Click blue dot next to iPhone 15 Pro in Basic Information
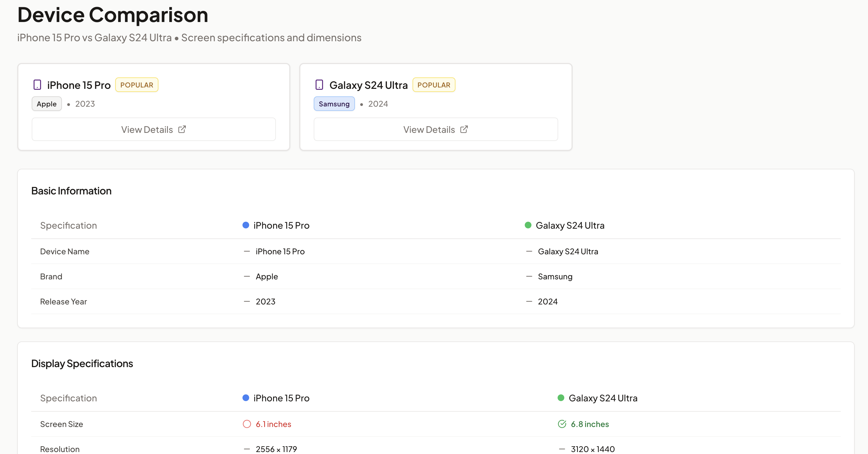The height and width of the screenshot is (454, 868). 246,225
